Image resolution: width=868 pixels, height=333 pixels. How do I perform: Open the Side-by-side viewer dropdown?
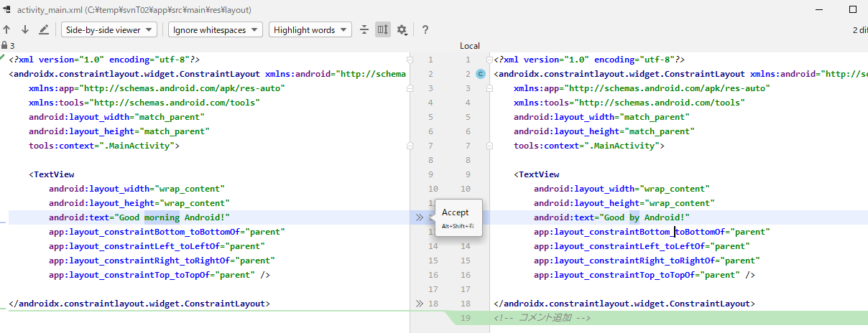(109, 30)
